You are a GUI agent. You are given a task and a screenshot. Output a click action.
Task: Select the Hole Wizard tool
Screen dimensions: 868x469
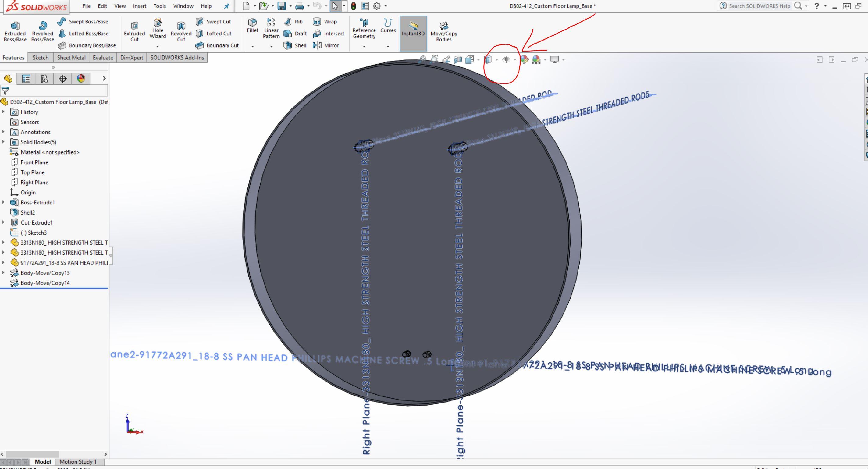click(157, 29)
